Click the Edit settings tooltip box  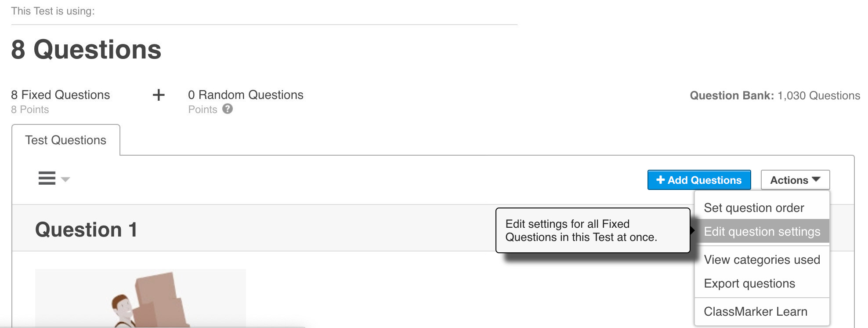pyautogui.click(x=592, y=230)
